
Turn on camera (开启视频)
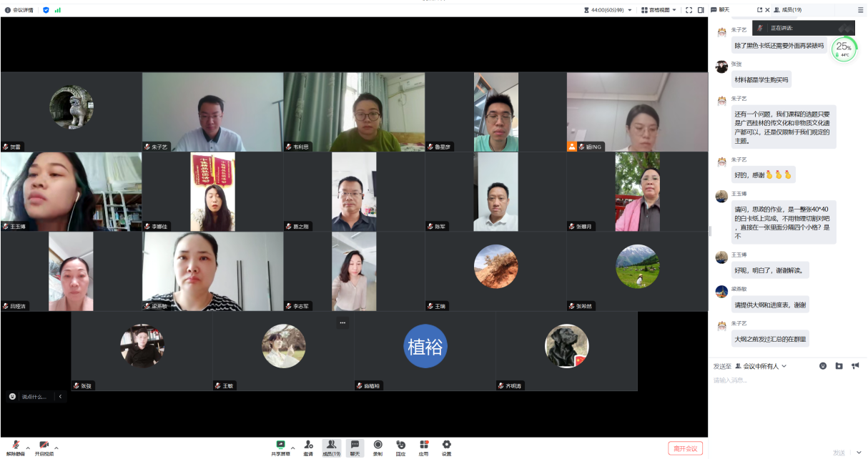tap(44, 445)
